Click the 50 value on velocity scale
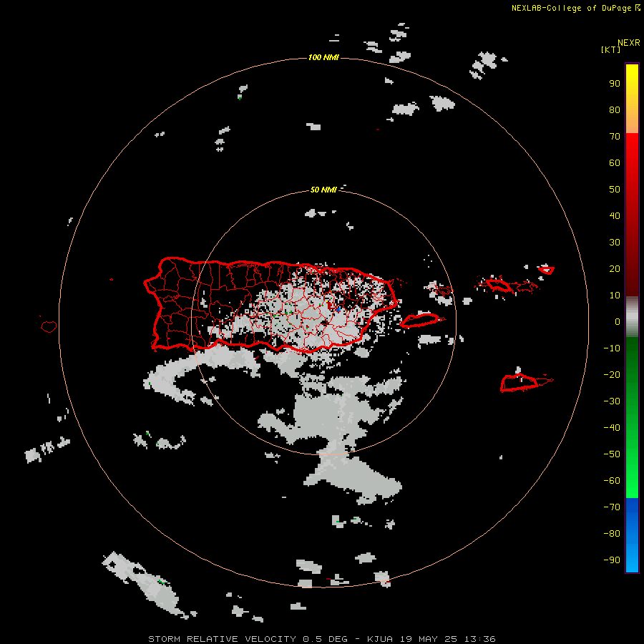 coord(615,190)
